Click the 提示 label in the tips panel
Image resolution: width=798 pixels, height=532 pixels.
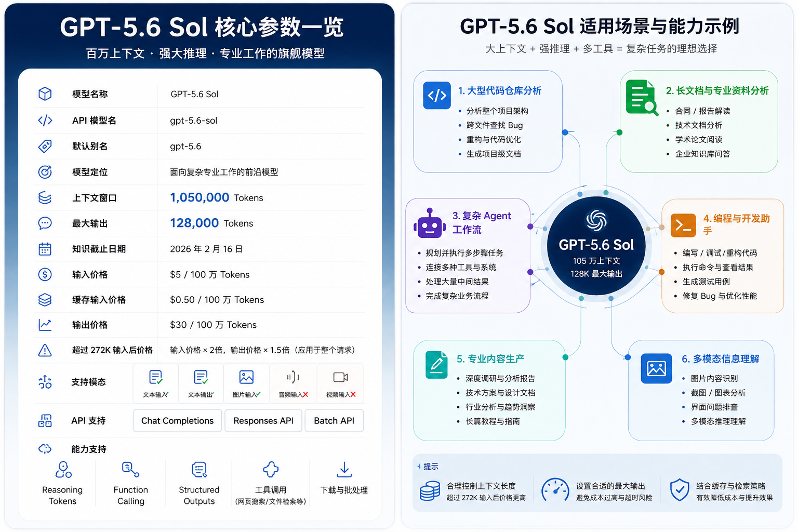431,467
